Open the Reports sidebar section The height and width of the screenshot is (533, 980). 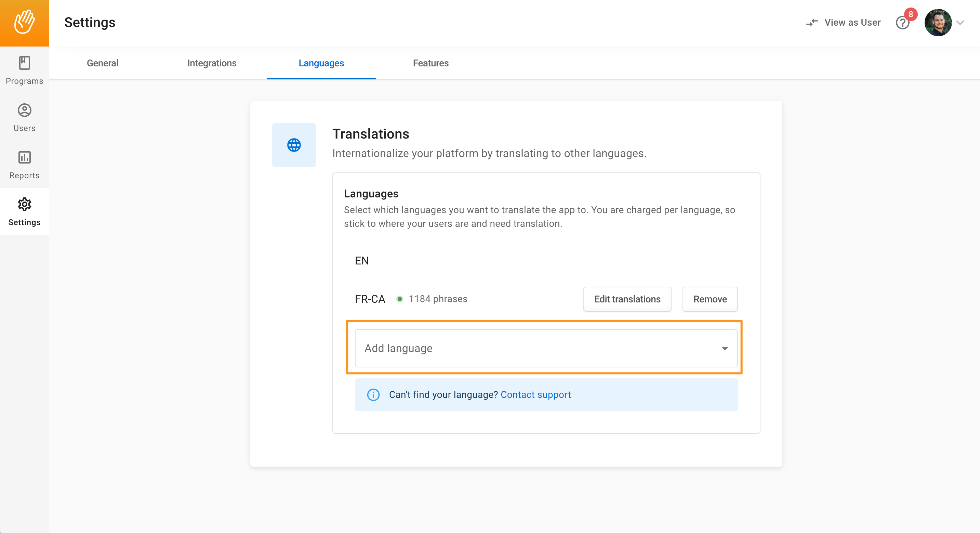24,165
